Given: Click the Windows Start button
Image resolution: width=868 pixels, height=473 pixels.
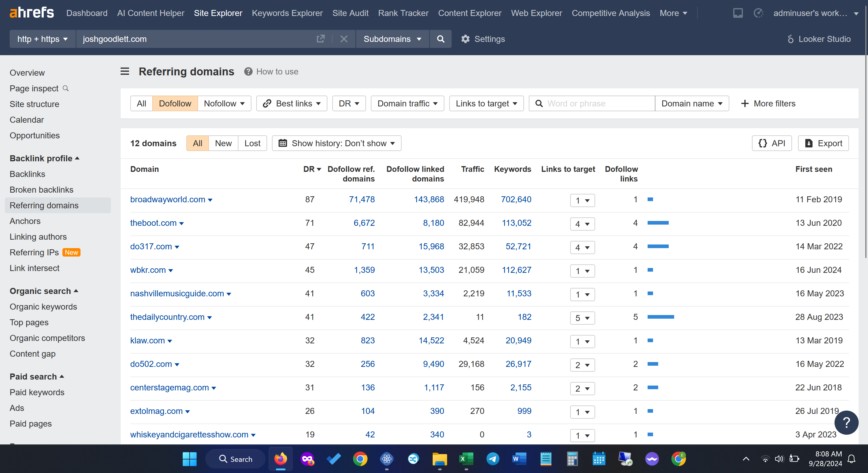Looking at the screenshot, I should pyautogui.click(x=189, y=459).
